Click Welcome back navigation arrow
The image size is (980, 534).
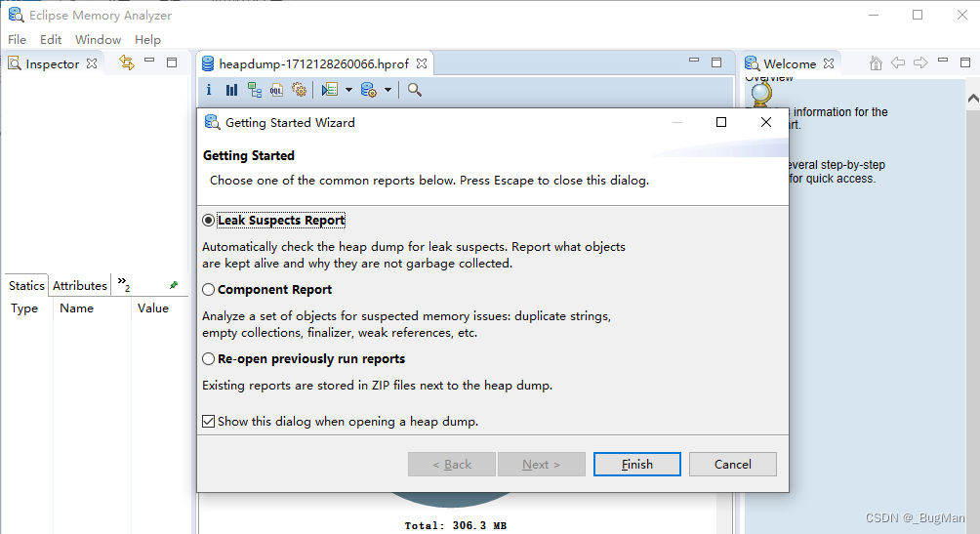pyautogui.click(x=898, y=62)
